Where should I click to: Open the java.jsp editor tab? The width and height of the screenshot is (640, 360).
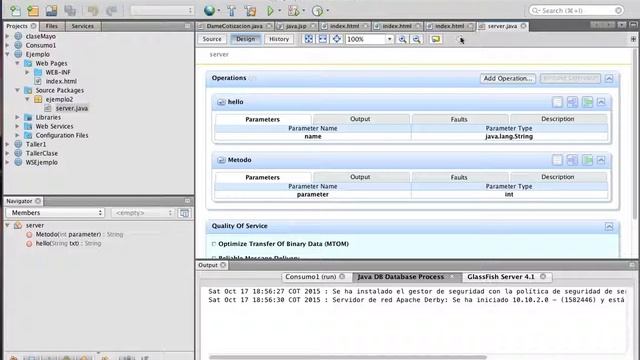click(296, 26)
